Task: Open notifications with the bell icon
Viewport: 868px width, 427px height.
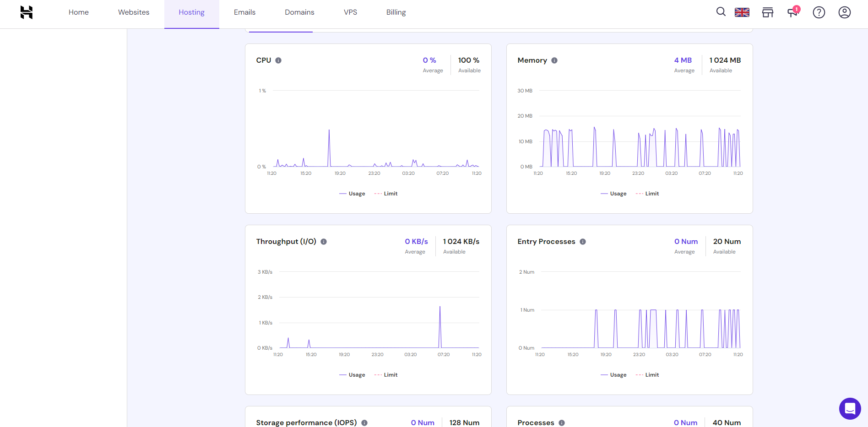Action: [x=792, y=12]
